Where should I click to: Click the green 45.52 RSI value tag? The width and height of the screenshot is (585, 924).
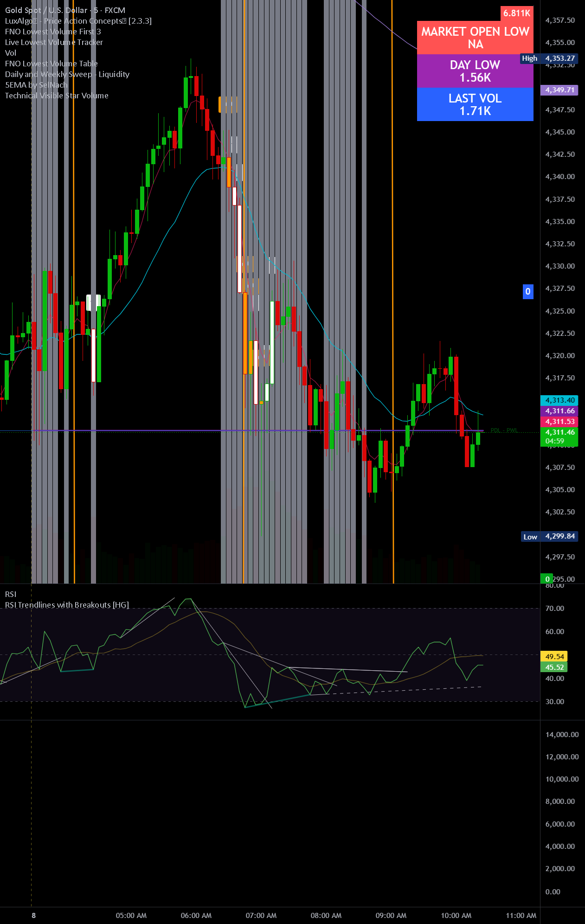click(x=554, y=667)
